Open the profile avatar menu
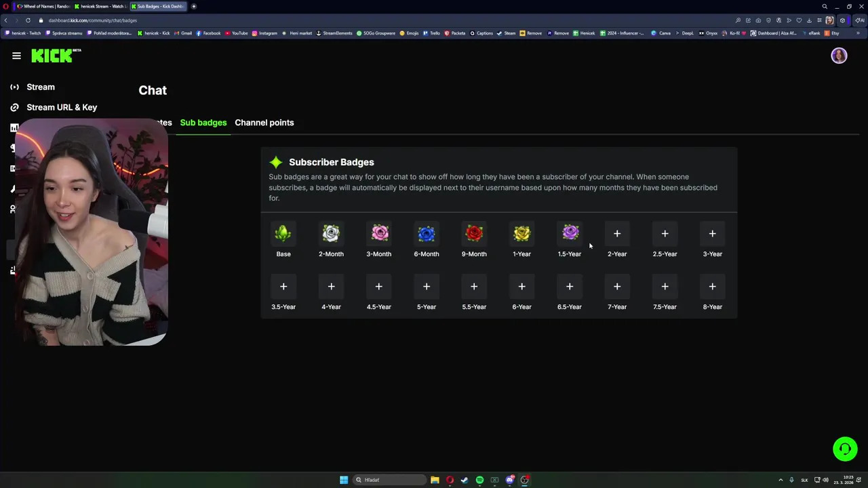868x488 pixels. pos(839,56)
